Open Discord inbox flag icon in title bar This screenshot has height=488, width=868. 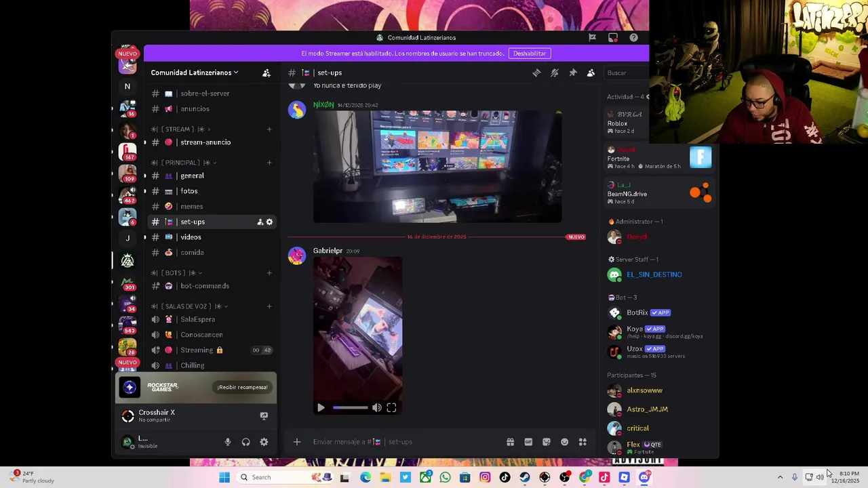click(592, 38)
